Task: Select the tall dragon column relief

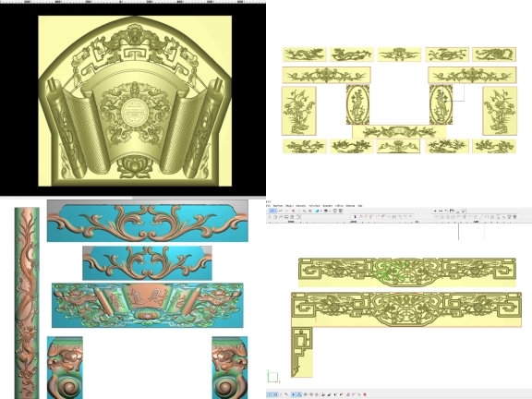Action: [x=27, y=303]
